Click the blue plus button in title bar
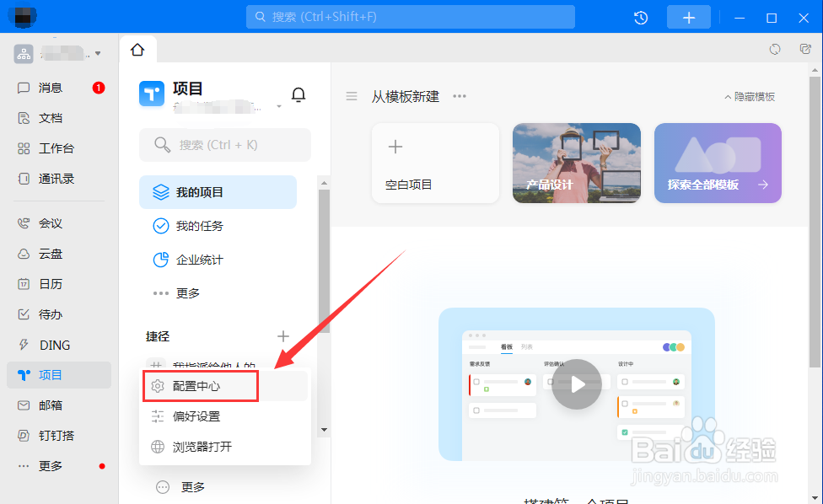 (x=689, y=18)
